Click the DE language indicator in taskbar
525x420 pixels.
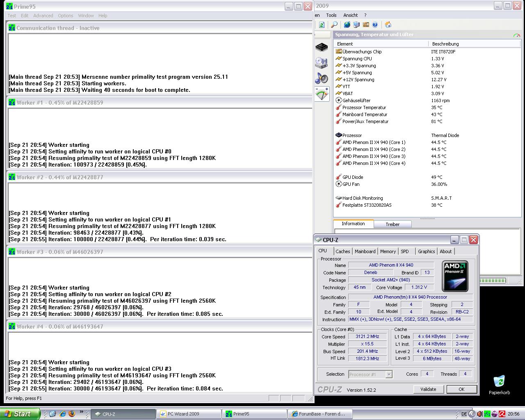[x=464, y=414]
